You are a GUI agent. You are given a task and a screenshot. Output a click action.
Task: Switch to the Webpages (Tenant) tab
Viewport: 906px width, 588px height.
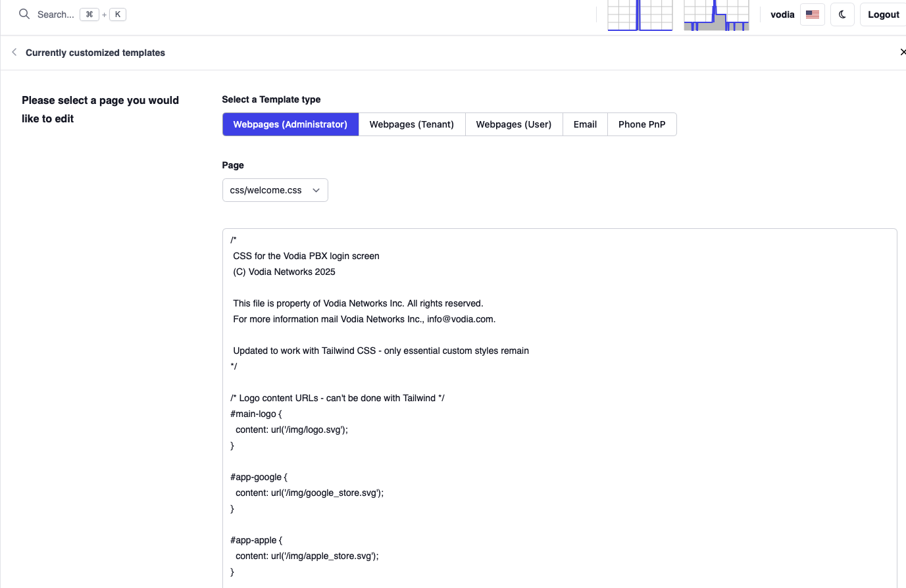pos(411,124)
